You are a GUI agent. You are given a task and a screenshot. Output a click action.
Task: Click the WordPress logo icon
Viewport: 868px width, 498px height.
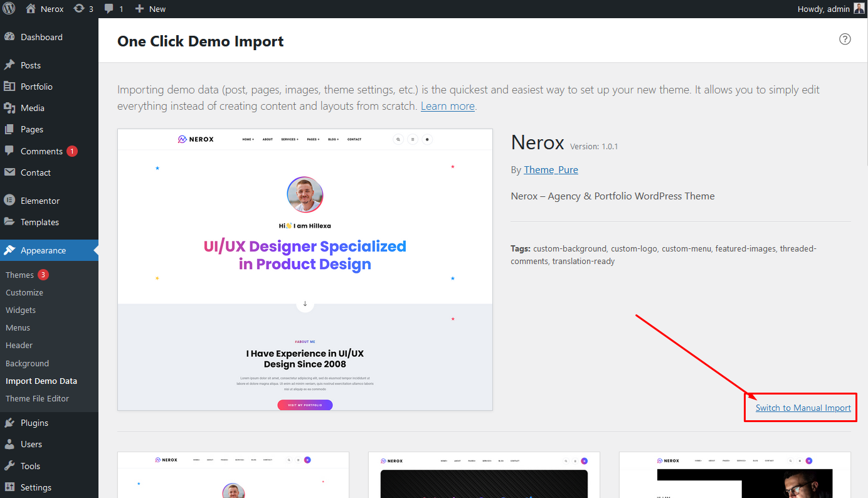(9, 9)
